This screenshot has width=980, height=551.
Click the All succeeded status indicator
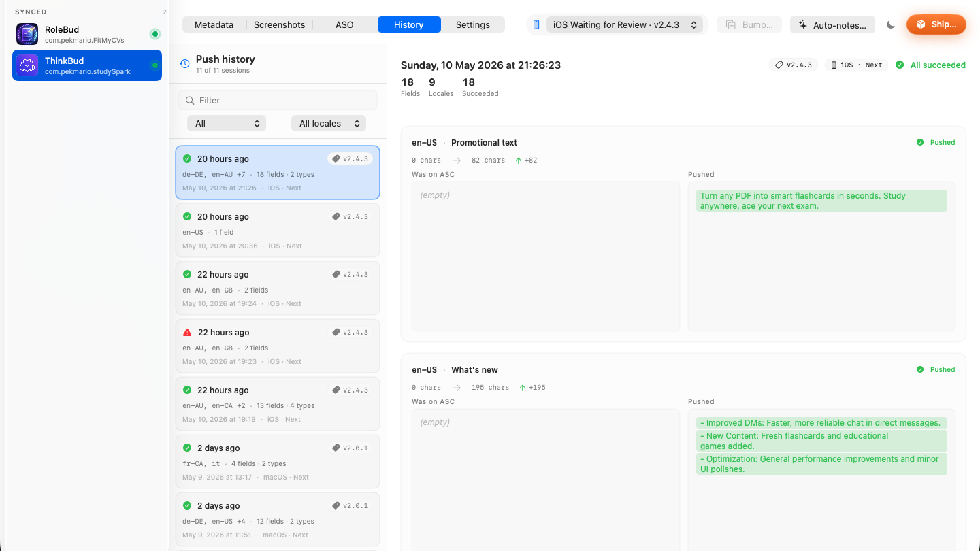pyautogui.click(x=930, y=65)
